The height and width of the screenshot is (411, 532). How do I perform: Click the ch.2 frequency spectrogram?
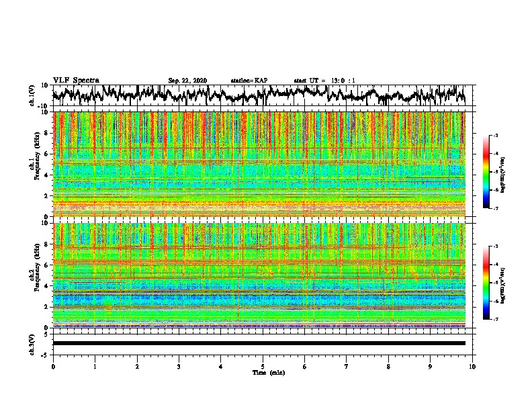pyautogui.click(x=259, y=275)
